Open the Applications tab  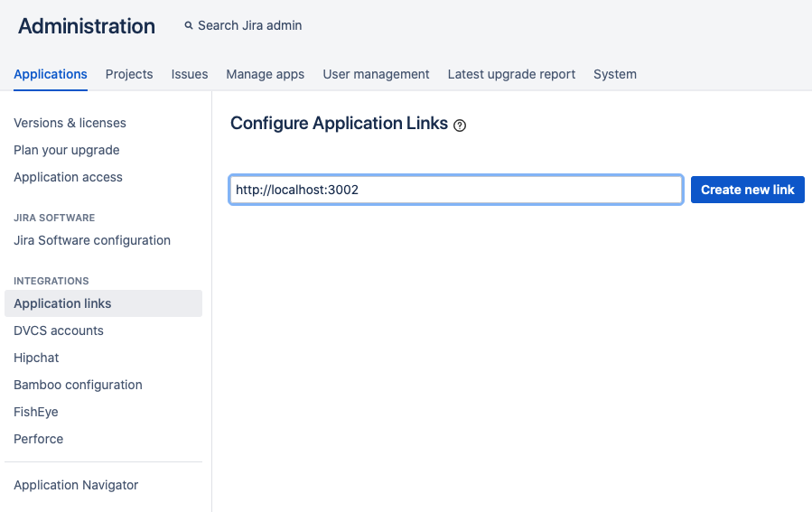pyautogui.click(x=51, y=74)
